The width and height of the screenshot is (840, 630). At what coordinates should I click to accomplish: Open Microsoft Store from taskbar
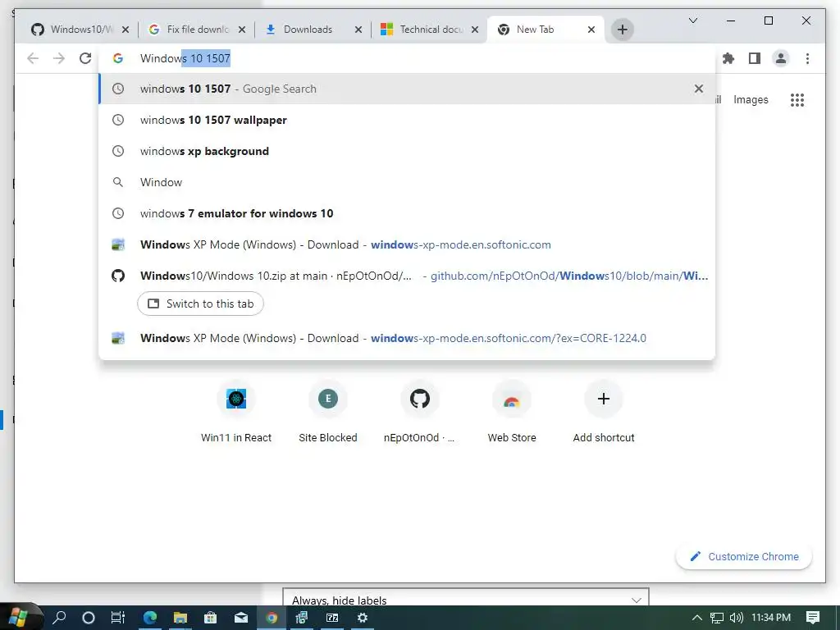tap(211, 618)
